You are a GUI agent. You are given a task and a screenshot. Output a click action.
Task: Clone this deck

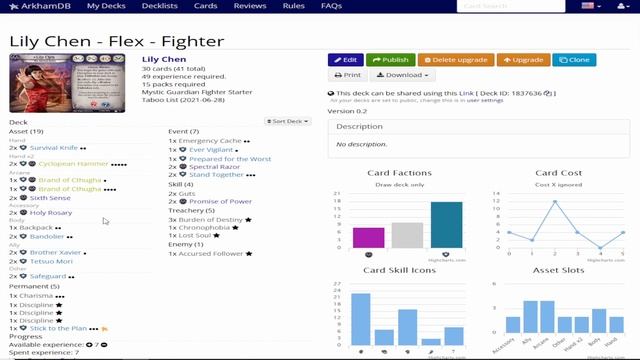coord(574,60)
